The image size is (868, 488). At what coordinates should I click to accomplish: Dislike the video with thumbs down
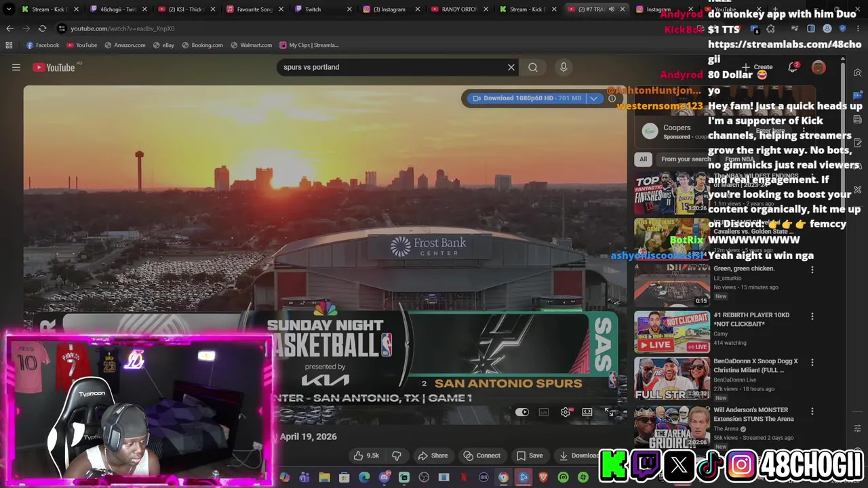(397, 455)
